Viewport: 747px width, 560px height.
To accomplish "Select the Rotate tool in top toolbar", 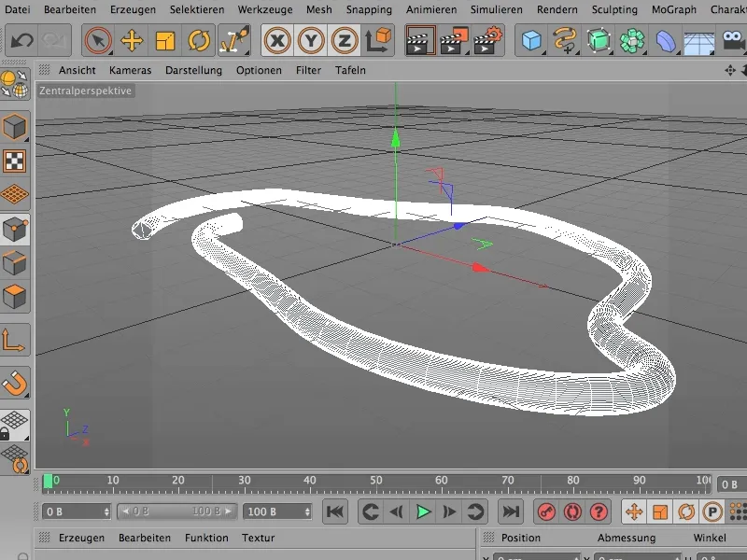I will pyautogui.click(x=199, y=40).
